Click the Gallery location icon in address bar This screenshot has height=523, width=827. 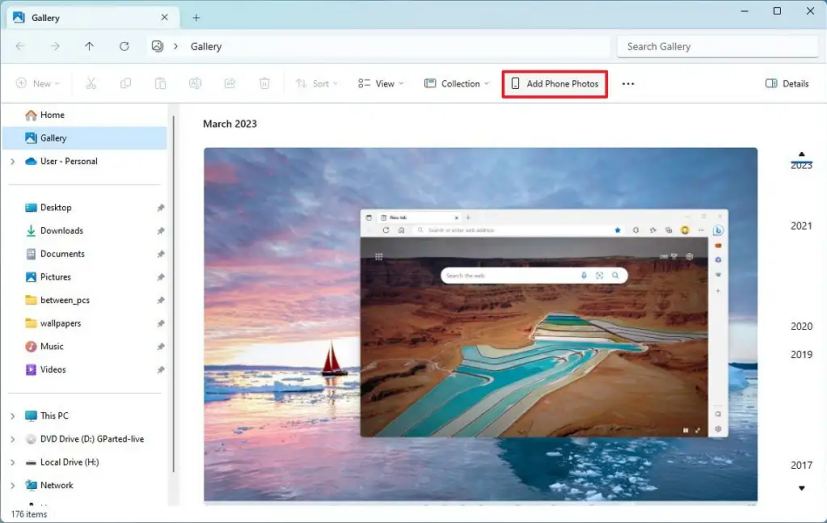pos(157,46)
